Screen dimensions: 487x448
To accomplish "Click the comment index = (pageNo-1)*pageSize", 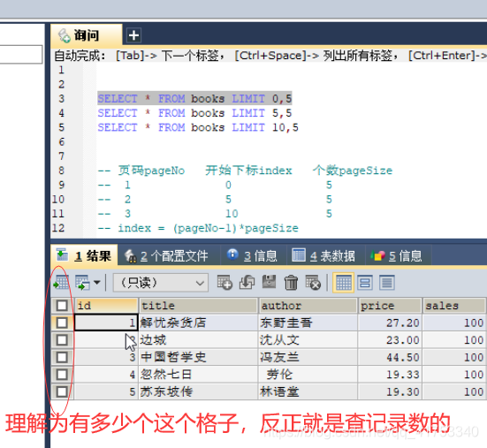I will coord(198,228).
